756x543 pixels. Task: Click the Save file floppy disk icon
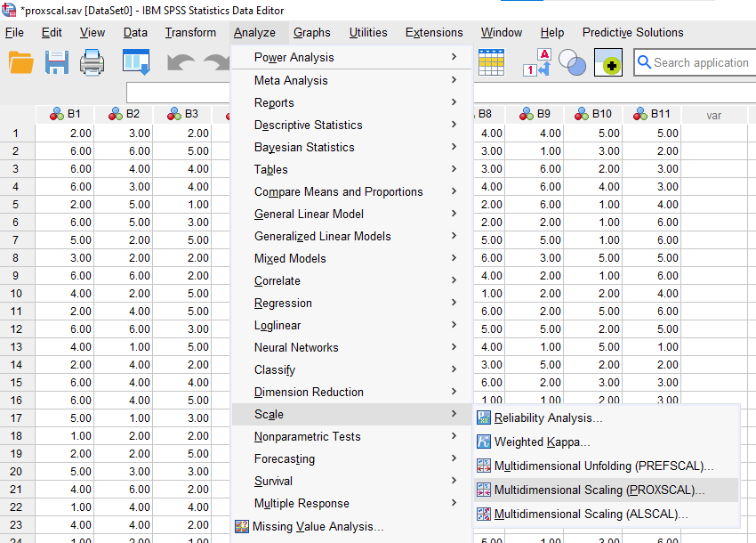(57, 63)
